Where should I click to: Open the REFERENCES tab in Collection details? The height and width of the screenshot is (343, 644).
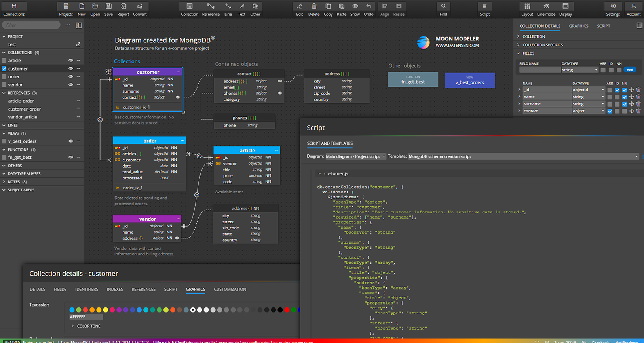click(x=143, y=289)
